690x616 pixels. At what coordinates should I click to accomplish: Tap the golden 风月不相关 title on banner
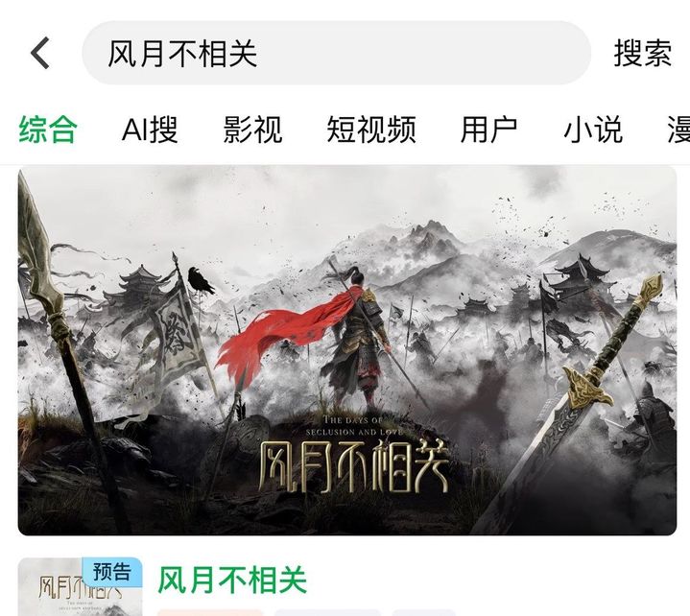tap(353, 466)
